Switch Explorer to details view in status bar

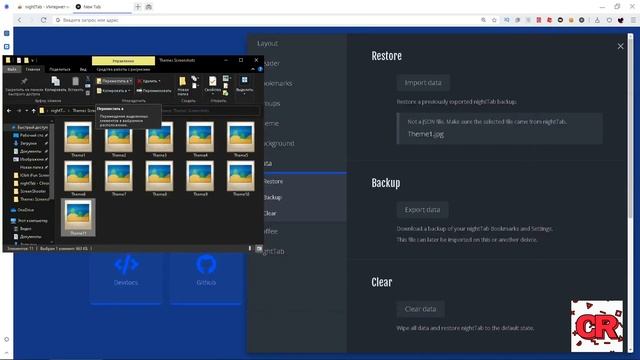pos(250,248)
